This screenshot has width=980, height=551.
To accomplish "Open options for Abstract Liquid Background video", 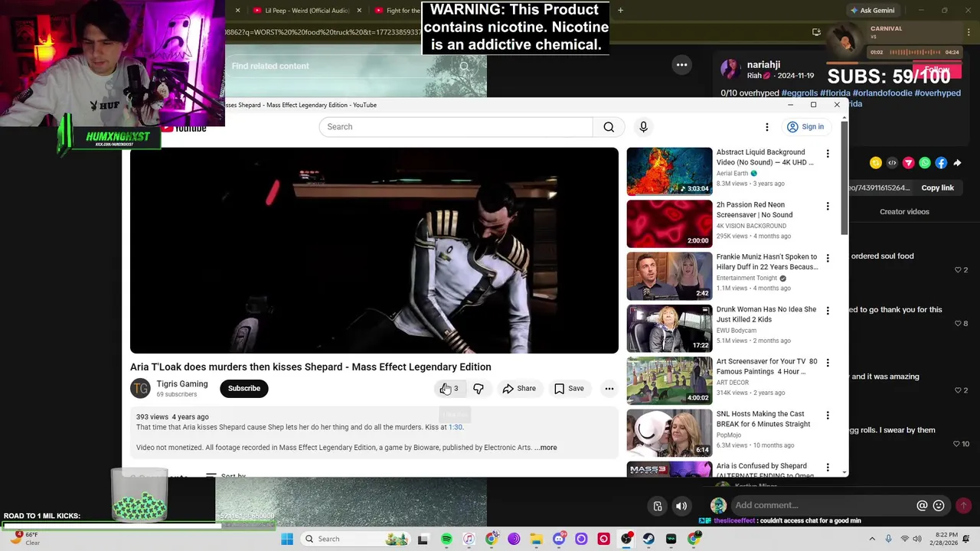I will pos(827,154).
